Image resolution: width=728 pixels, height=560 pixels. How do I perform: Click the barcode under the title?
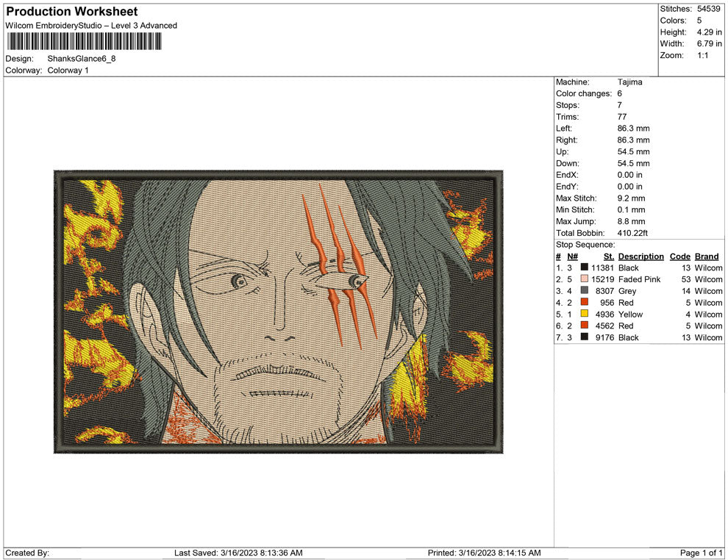point(84,42)
